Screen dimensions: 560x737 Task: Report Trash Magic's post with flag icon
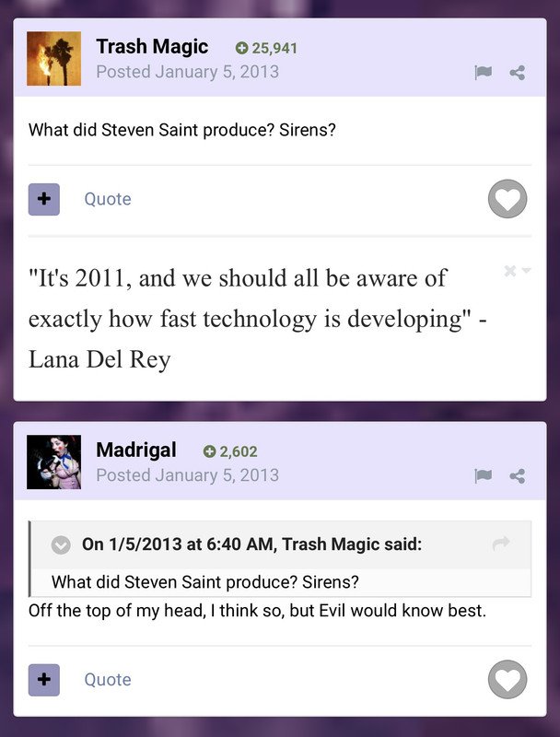[x=483, y=73]
